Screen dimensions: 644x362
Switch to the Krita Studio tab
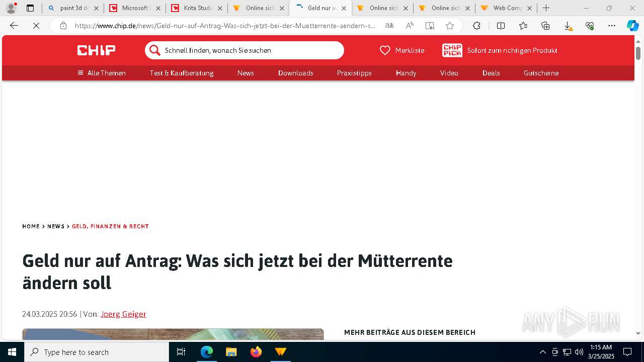(x=197, y=8)
